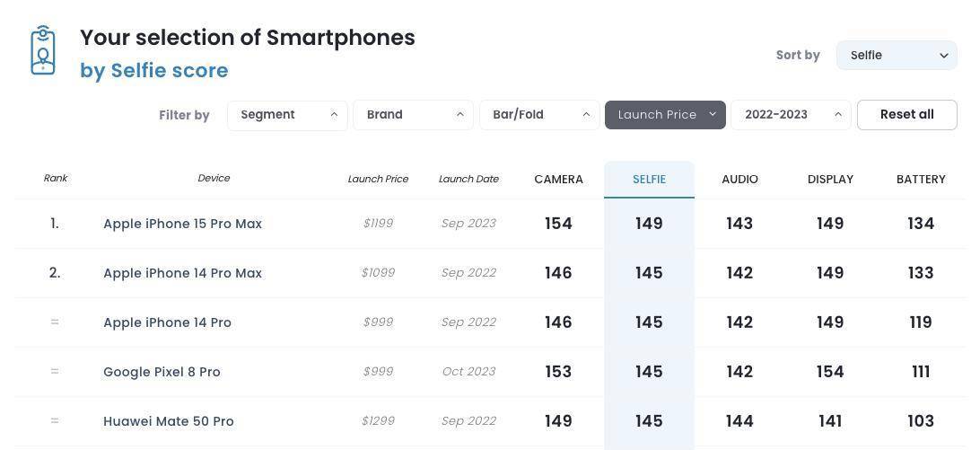Click the Launch Price column header
The height and width of the screenshot is (450, 980).
pos(378,179)
